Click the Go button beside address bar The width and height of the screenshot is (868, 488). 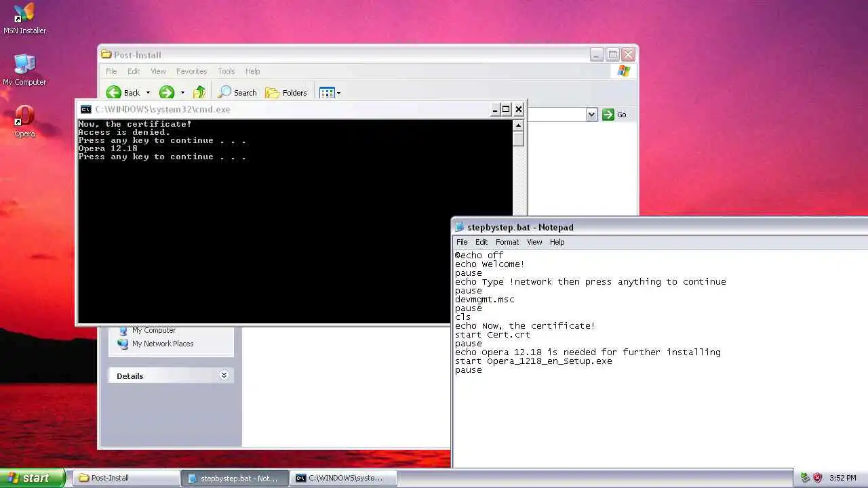coord(614,115)
